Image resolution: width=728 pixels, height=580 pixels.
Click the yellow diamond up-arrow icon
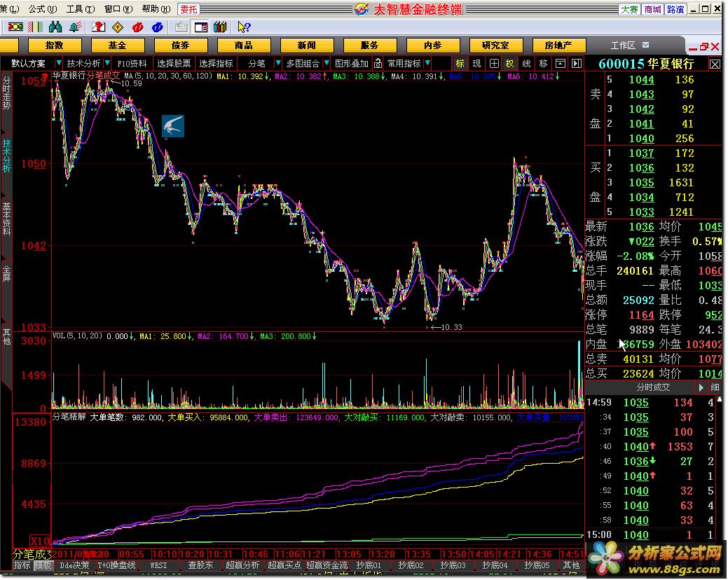tap(118, 27)
